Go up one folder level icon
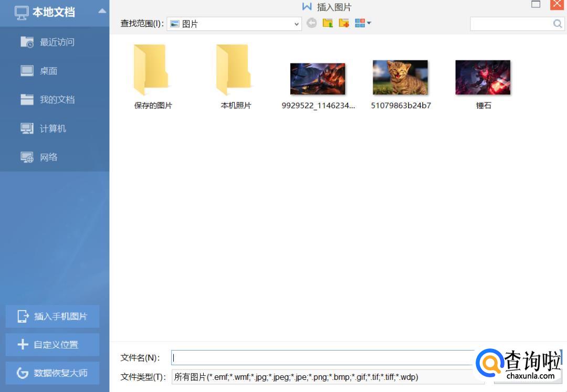This screenshot has height=392, width=567. [x=328, y=23]
